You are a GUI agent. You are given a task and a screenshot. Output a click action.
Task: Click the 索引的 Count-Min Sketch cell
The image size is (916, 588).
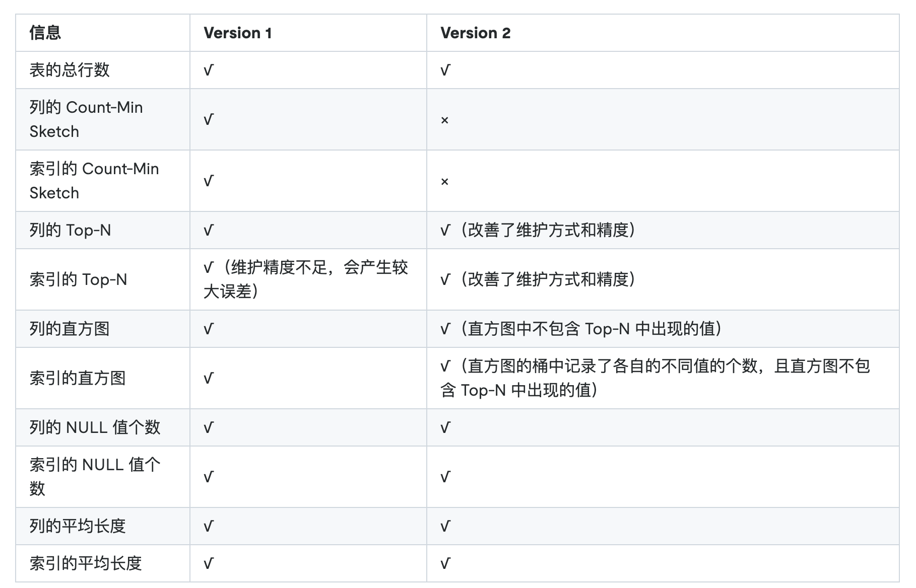tap(94, 181)
